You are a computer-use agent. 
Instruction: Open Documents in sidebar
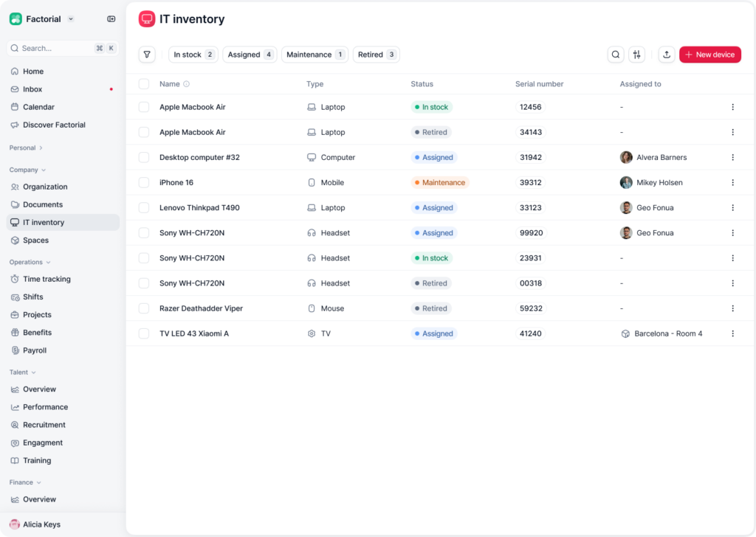tap(63, 204)
